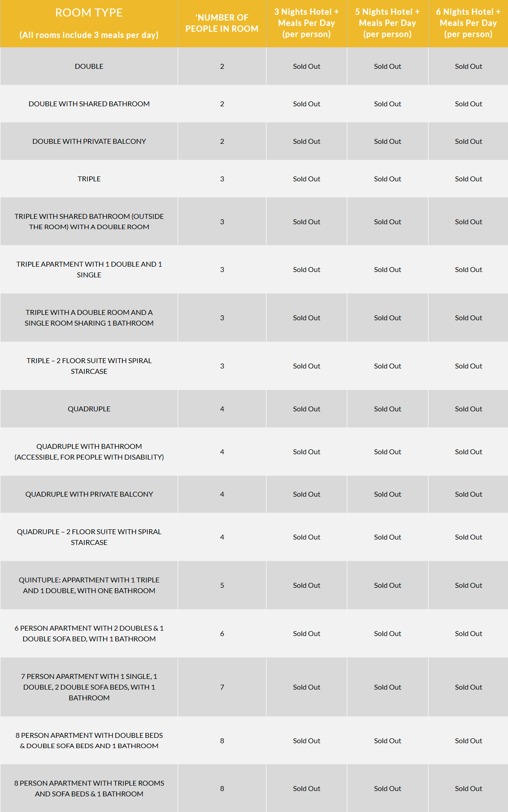Click the accessible QUADRUPLE WITH BATHROOM room label
Image resolution: width=508 pixels, height=812 pixels.
(89, 452)
